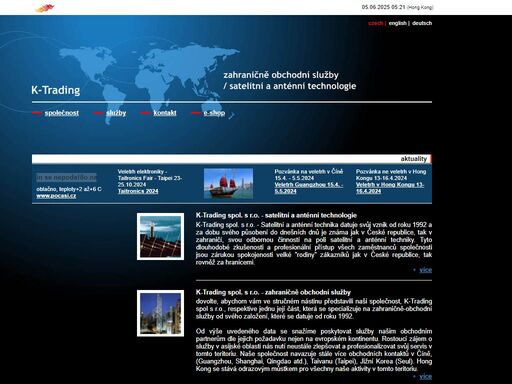Open the Taitronics 2024 link
The width and height of the screenshot is (512, 384).
[x=138, y=191]
